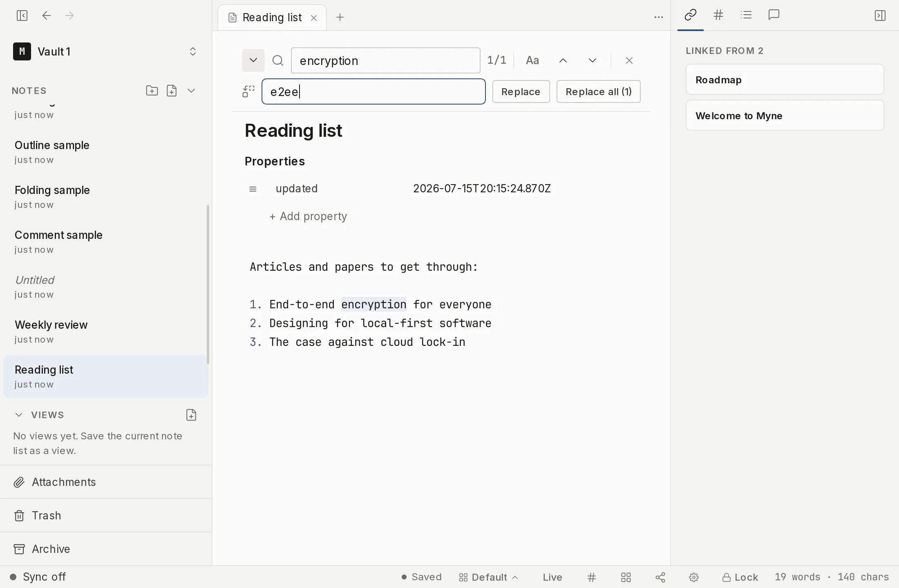The width and height of the screenshot is (899, 588).
Task: Open the Notes sort options chevron
Action: pyautogui.click(x=191, y=91)
